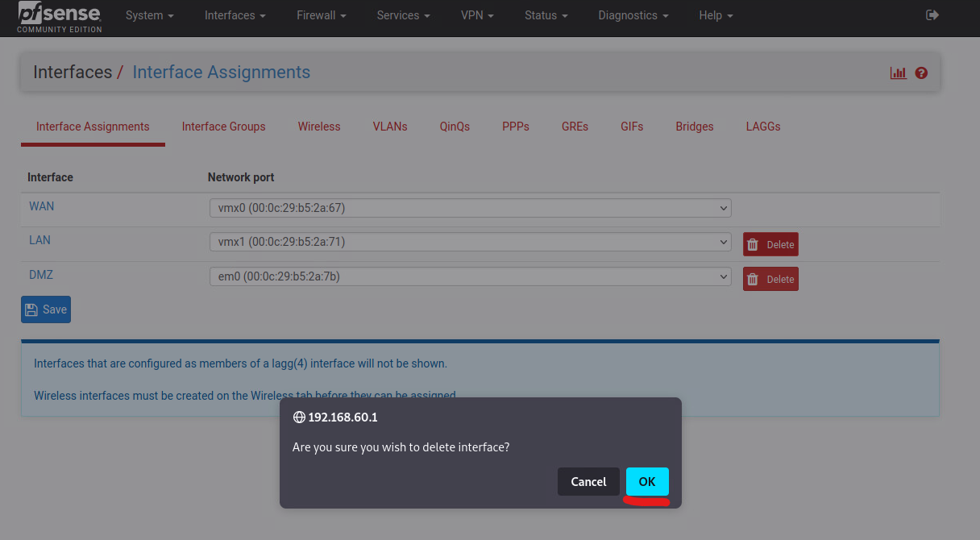Screen dimensions: 980x540
Task: Switch to the Bridges tab
Action: pyautogui.click(x=695, y=127)
